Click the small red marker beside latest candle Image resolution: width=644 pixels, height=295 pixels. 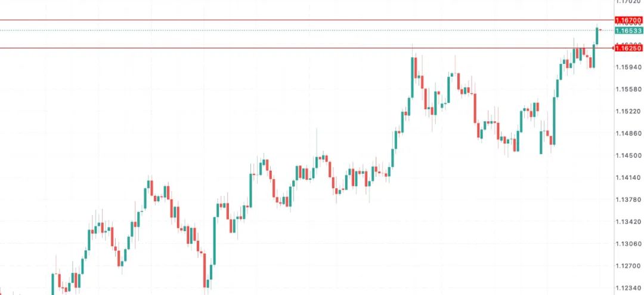click(x=601, y=29)
